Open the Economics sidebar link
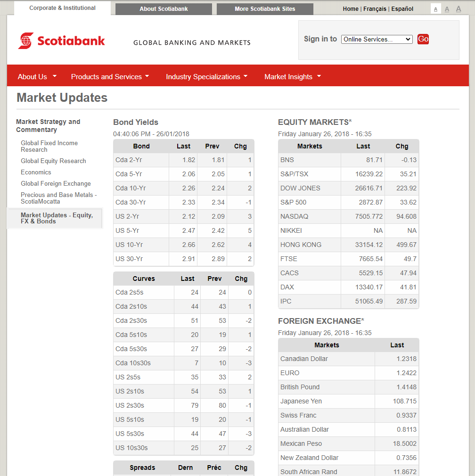The width and height of the screenshot is (475, 476). (36, 172)
